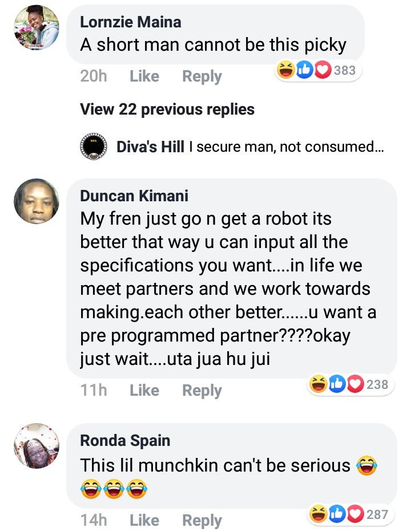View reactions on Duncan Kimani's comment (238)
Screen dimensions: 411x532
(x=350, y=384)
